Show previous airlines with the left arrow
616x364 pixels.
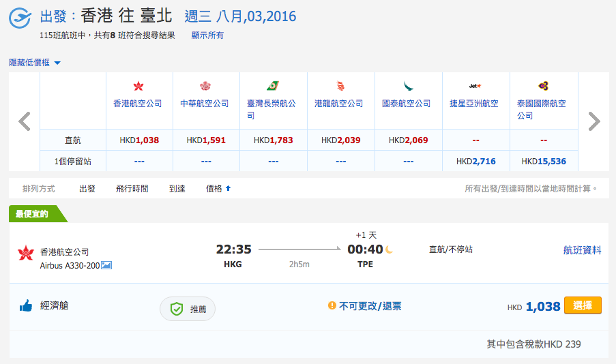pos(25,121)
